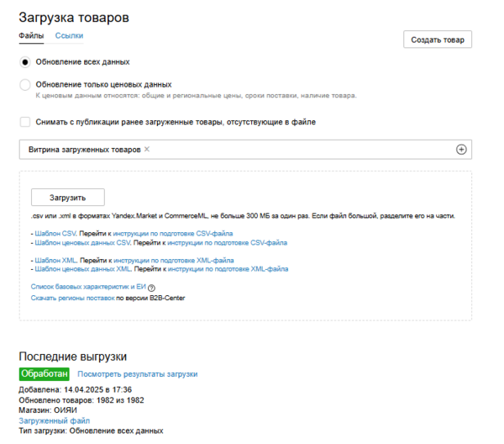
Task: Click the green 'Обработан' status badge
Action: point(44,374)
